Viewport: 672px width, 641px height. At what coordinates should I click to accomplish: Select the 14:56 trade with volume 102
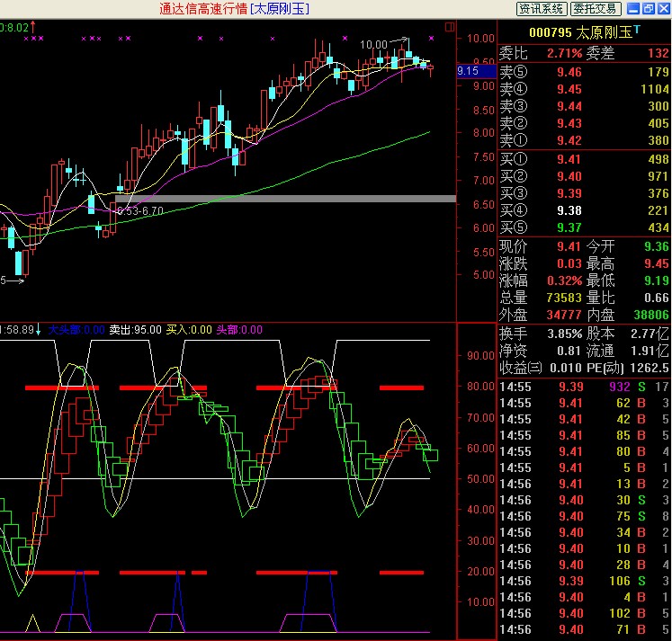[584, 614]
